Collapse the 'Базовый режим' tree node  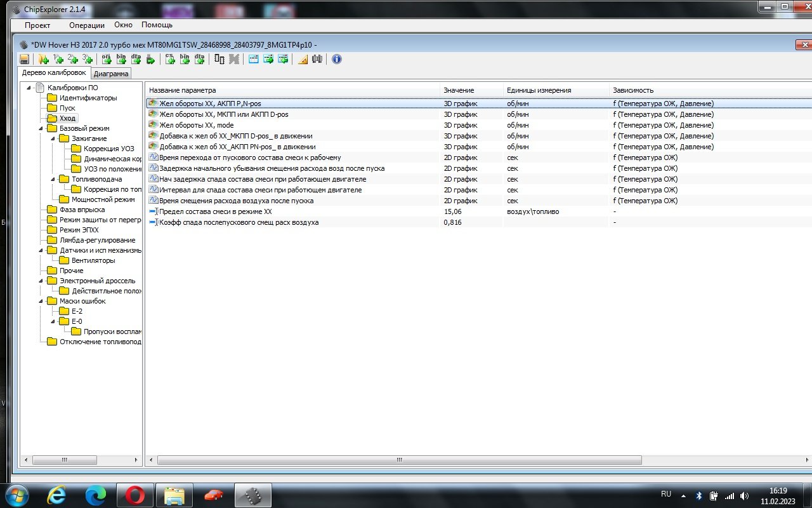pos(41,128)
